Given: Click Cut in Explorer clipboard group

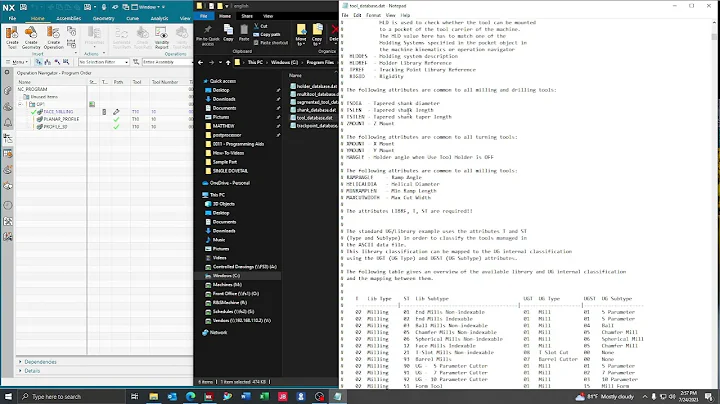Looking at the screenshot, I should point(261,26).
